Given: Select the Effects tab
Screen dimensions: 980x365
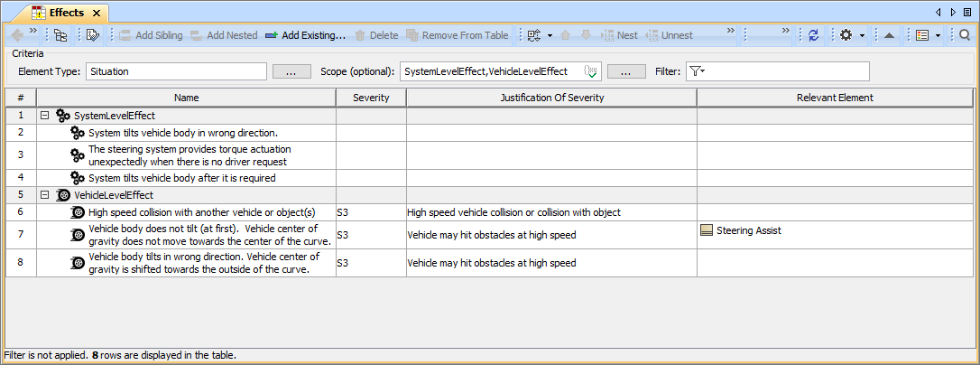Looking at the screenshot, I should pyautogui.click(x=66, y=13).
